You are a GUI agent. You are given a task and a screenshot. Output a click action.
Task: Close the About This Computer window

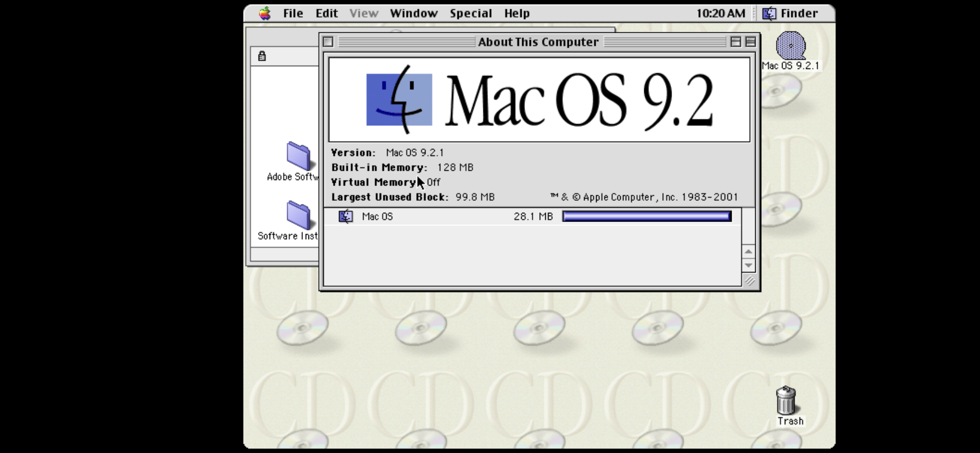(x=328, y=42)
